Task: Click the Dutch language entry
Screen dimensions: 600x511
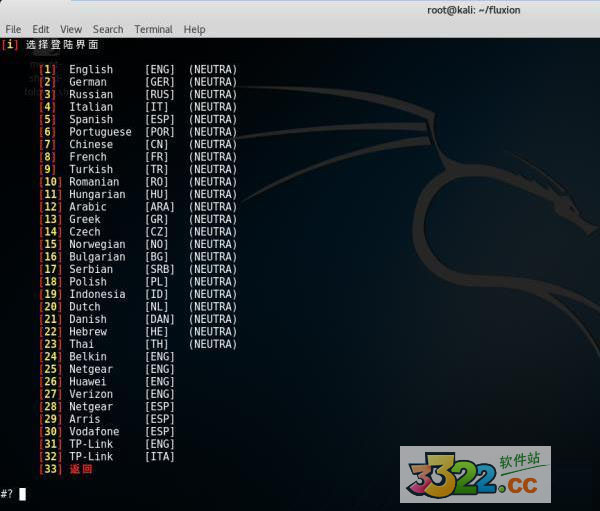Action: coord(85,307)
